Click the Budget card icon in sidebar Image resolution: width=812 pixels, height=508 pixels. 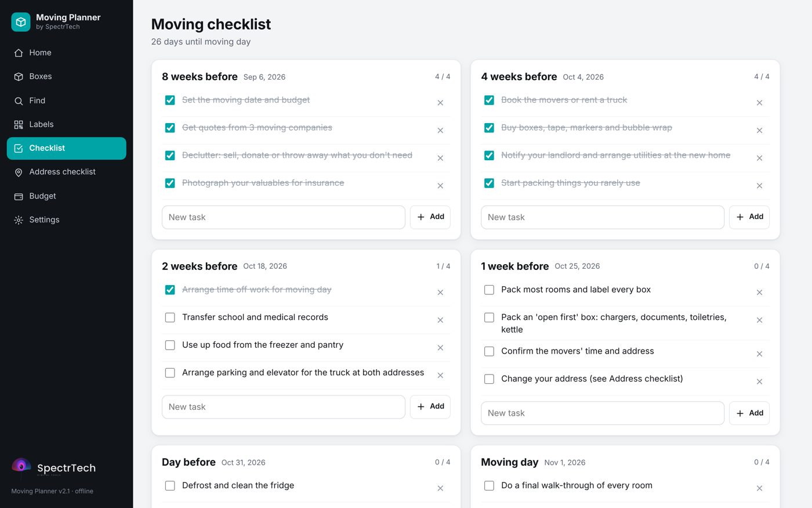click(19, 197)
